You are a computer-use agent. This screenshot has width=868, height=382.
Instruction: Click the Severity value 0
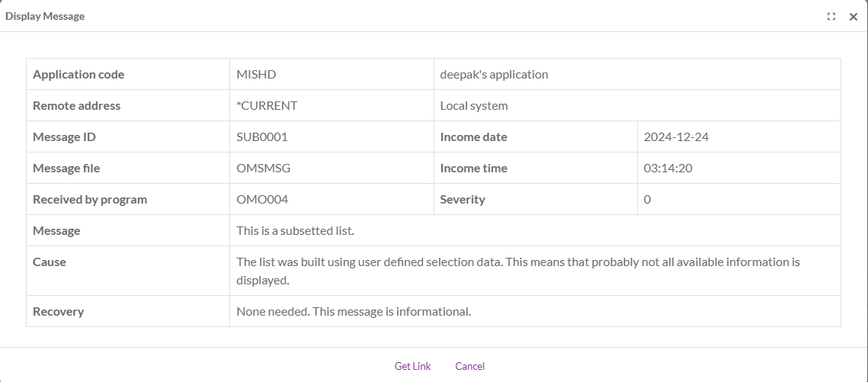pyautogui.click(x=647, y=200)
